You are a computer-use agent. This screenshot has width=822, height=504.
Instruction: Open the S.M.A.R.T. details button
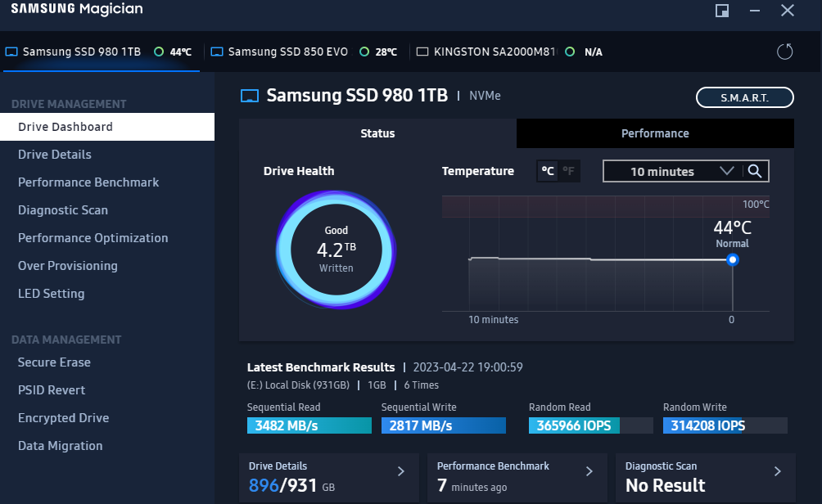point(744,97)
